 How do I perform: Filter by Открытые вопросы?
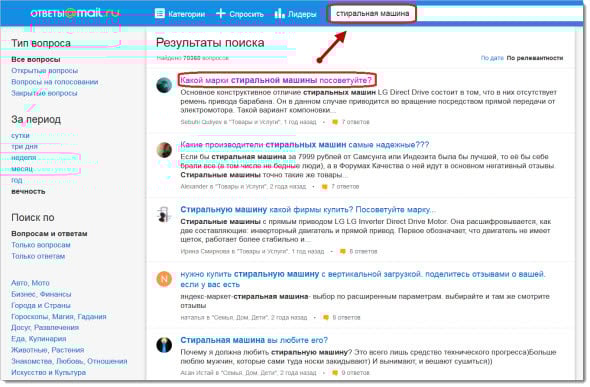[44, 71]
